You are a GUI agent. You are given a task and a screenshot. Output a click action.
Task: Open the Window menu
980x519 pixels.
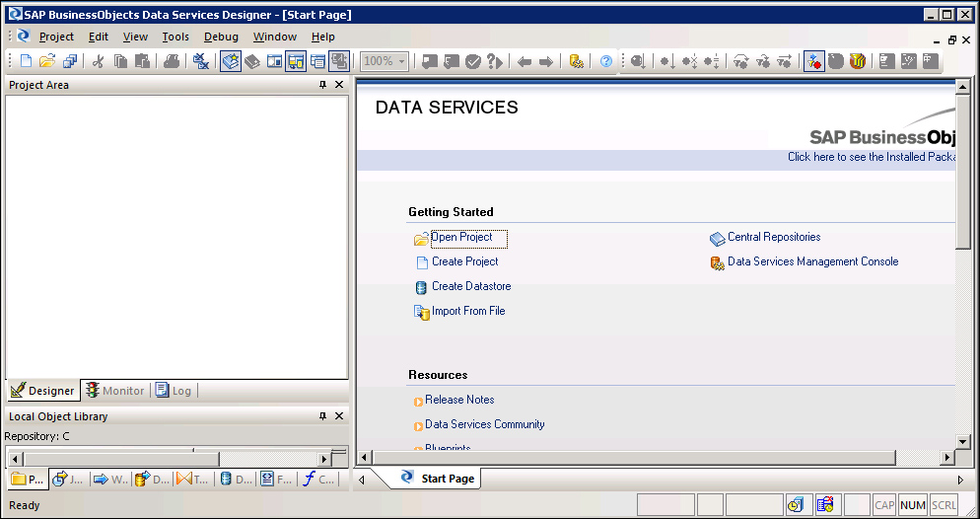pyautogui.click(x=275, y=37)
